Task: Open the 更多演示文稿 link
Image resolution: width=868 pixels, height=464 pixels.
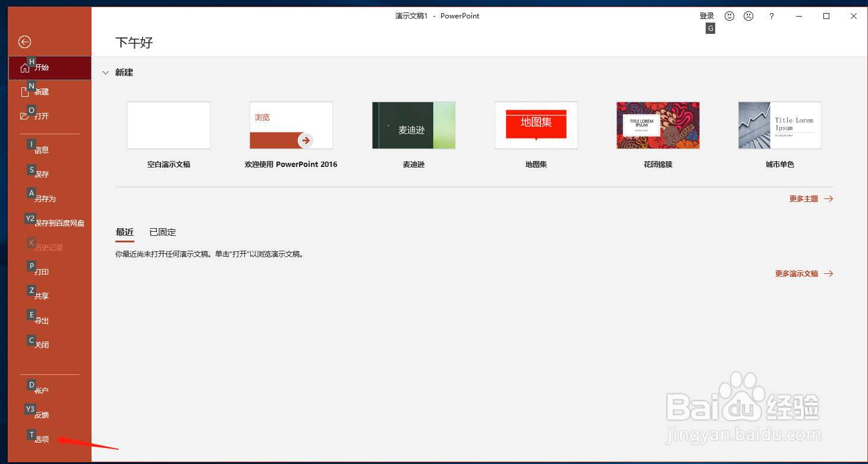Action: click(797, 274)
